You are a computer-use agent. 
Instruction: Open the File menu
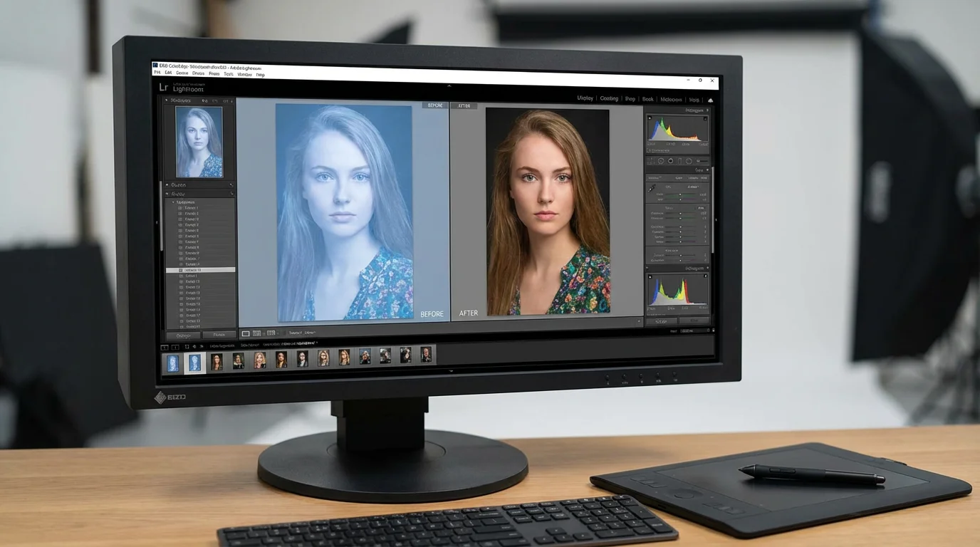(157, 73)
